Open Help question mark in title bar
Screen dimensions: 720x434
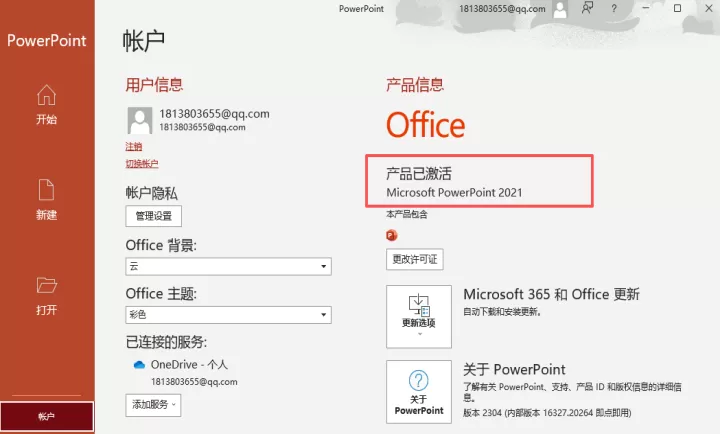[614, 8]
